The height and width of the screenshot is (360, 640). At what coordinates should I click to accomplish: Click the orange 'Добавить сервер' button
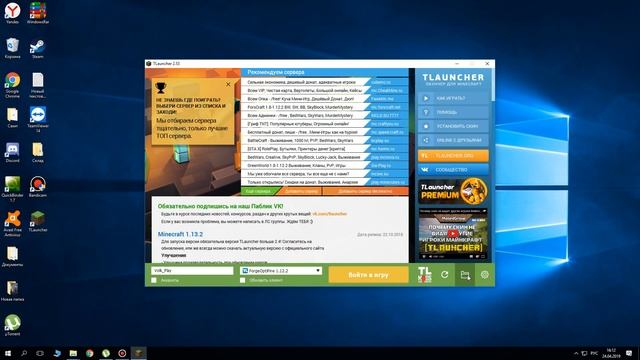(x=302, y=191)
